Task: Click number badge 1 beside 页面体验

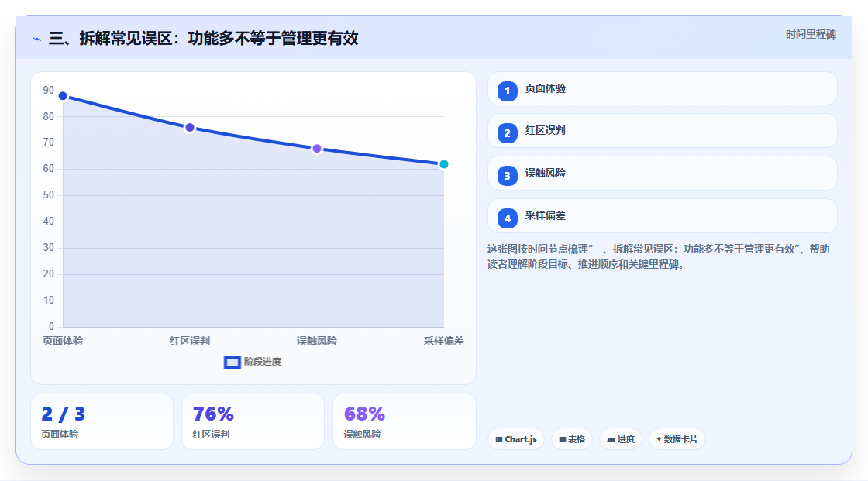Action: (507, 91)
